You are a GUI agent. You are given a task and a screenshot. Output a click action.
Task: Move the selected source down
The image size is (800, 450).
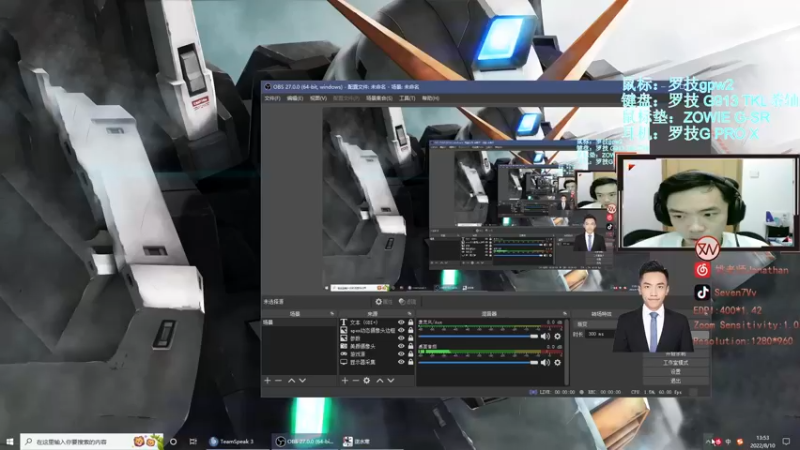pos(391,381)
